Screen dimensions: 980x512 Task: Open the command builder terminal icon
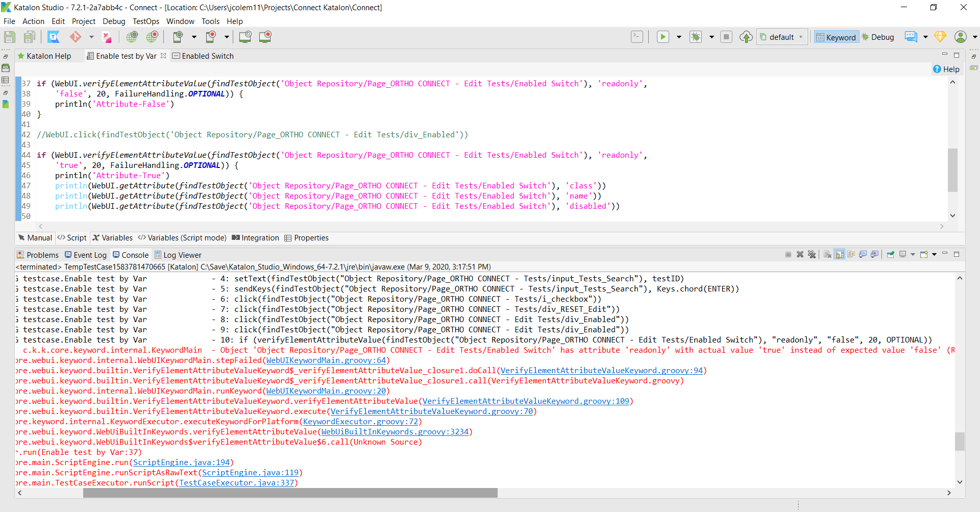tap(637, 37)
